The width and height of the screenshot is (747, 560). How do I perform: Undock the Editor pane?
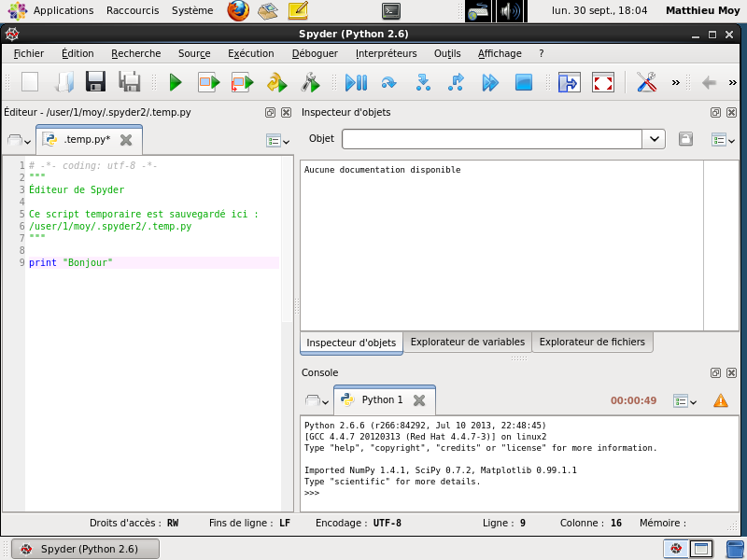click(270, 112)
